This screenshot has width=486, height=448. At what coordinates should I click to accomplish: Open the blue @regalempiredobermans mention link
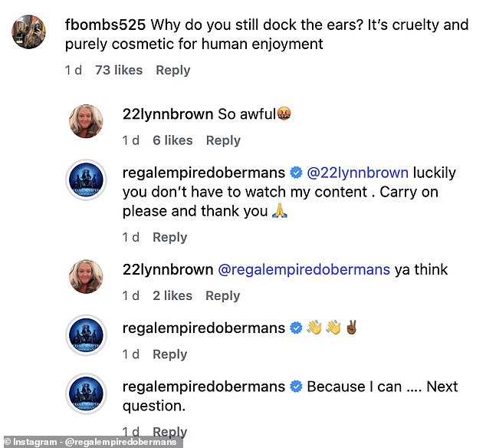click(304, 269)
